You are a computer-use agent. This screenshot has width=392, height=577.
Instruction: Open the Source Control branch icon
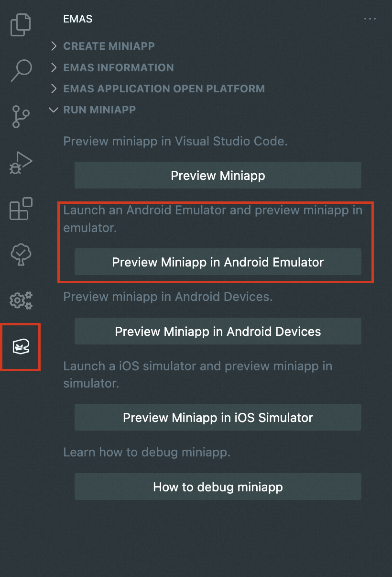tap(21, 116)
